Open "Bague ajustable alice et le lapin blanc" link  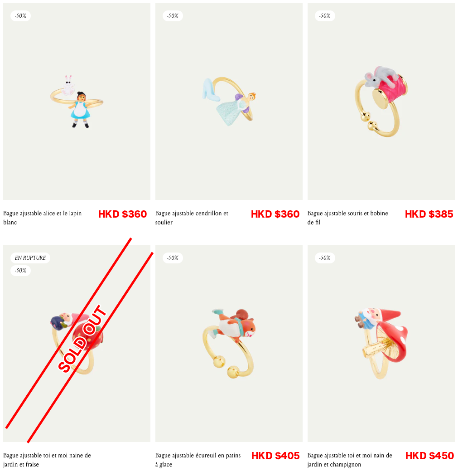pos(43,218)
